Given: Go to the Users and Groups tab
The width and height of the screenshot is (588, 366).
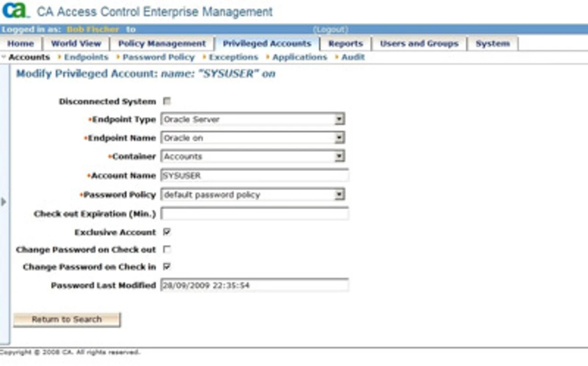Looking at the screenshot, I should [419, 44].
